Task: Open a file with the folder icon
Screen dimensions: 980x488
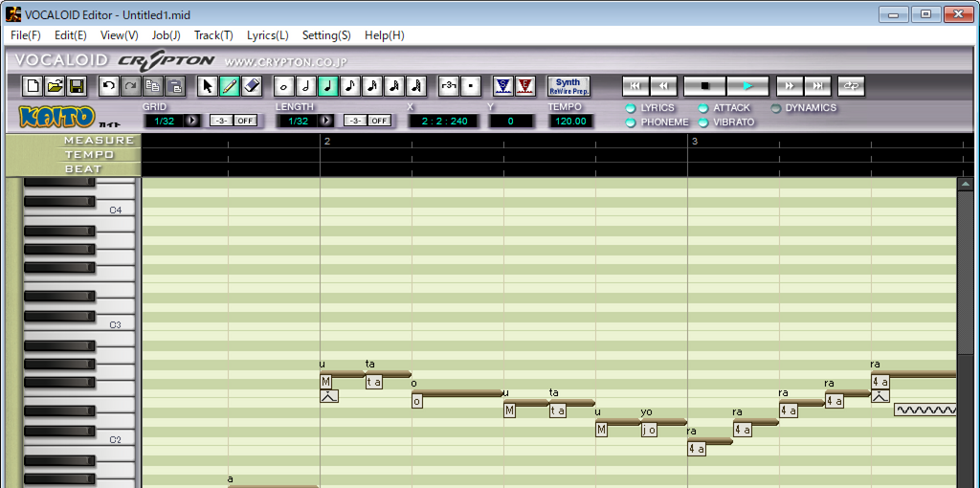Action: (x=56, y=85)
